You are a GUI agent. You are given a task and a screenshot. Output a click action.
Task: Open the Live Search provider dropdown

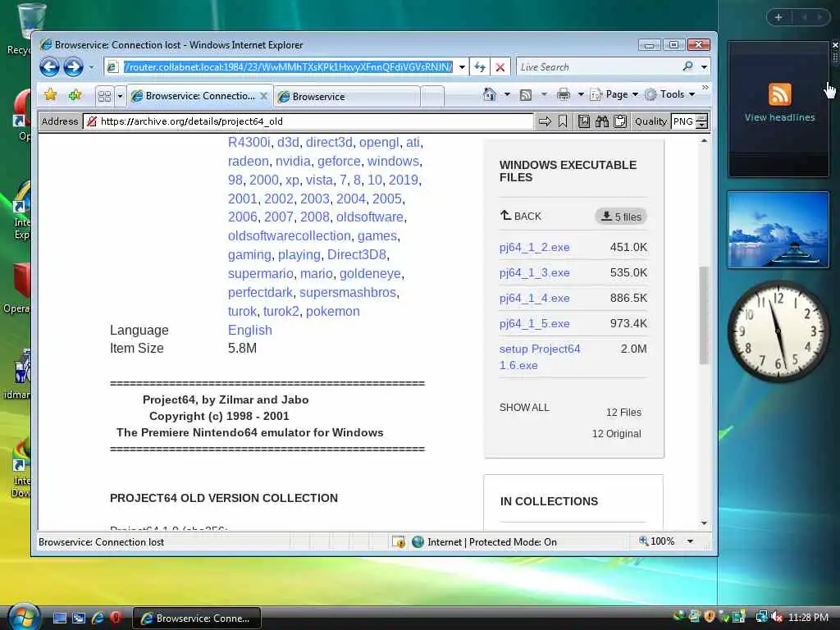tap(704, 67)
